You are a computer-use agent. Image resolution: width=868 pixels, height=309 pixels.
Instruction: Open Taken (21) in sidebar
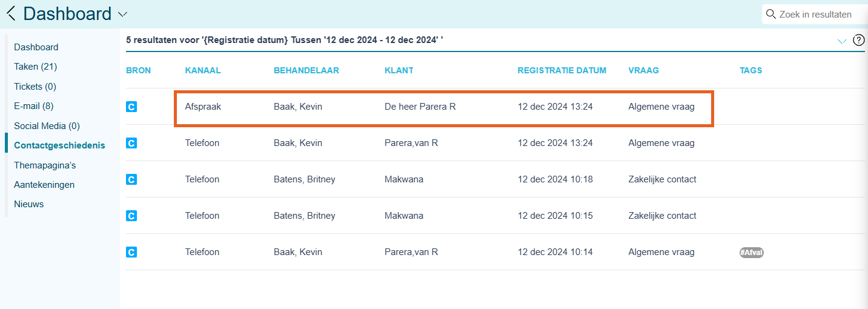[x=35, y=67]
